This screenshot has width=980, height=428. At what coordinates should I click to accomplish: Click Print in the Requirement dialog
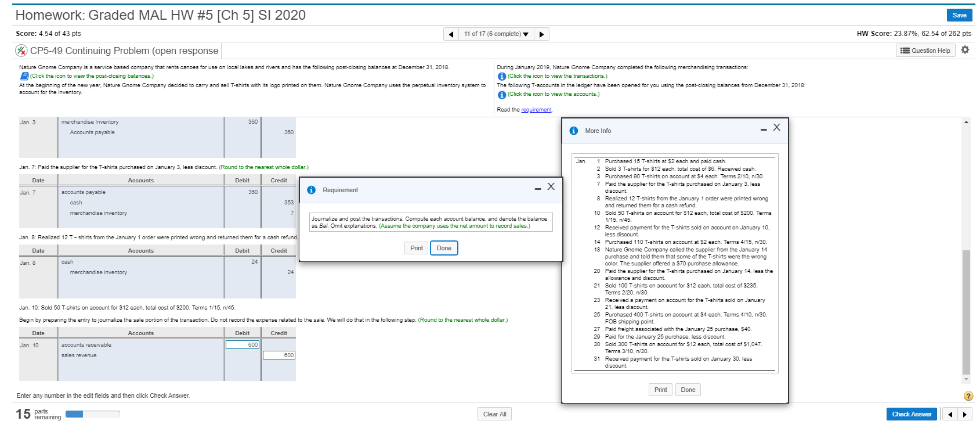coord(417,248)
